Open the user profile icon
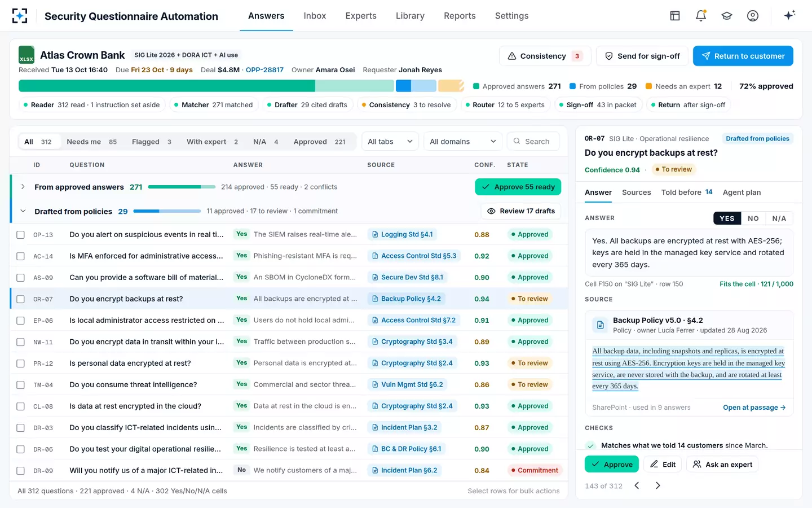The image size is (812, 508). point(753,16)
